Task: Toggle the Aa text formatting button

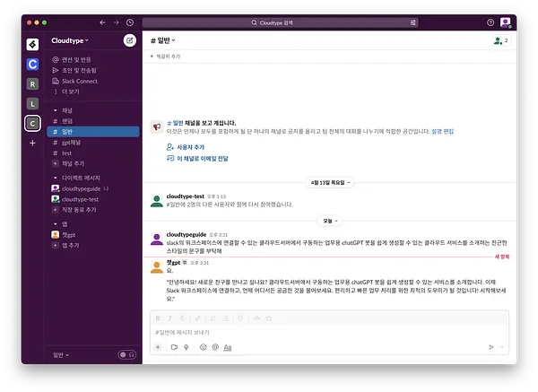Action: tap(228, 347)
